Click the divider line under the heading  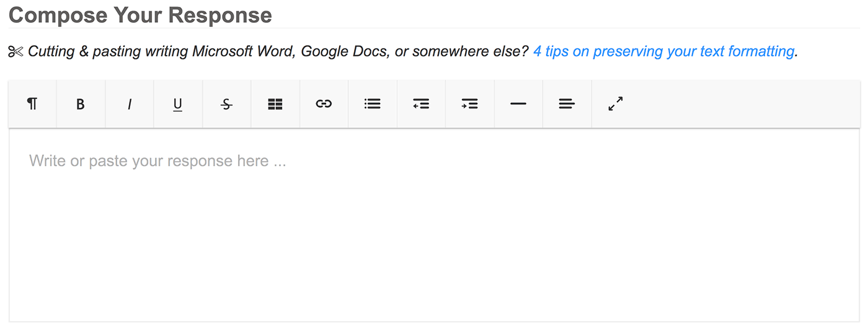tap(434, 28)
